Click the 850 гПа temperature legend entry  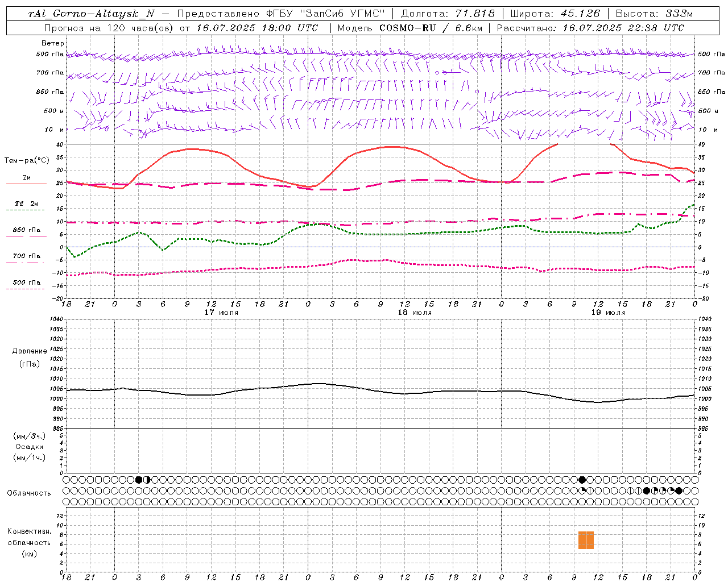coord(27,230)
